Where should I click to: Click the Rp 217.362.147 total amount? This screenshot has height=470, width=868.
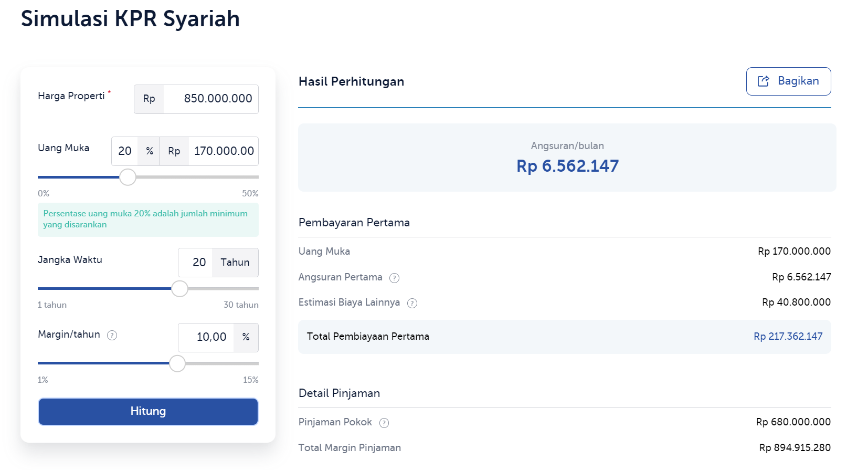788,337
